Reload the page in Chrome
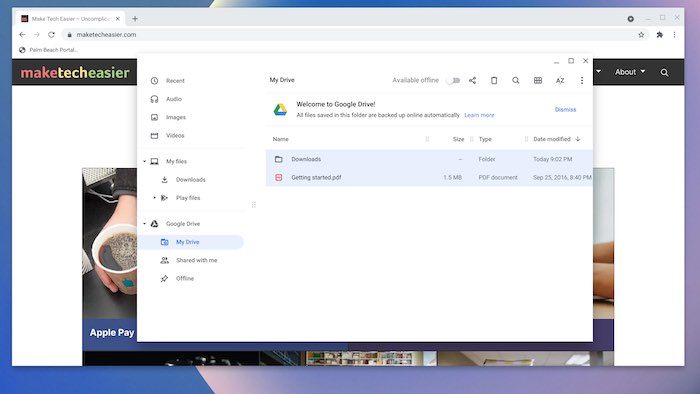Viewport: 700px width, 394px height. tap(51, 35)
